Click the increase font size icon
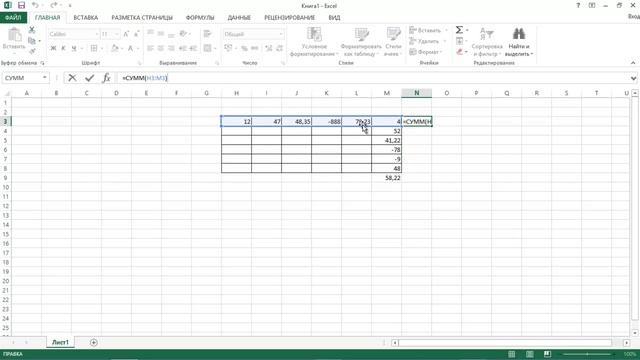640x360 pixels. pyautogui.click(x=126, y=34)
